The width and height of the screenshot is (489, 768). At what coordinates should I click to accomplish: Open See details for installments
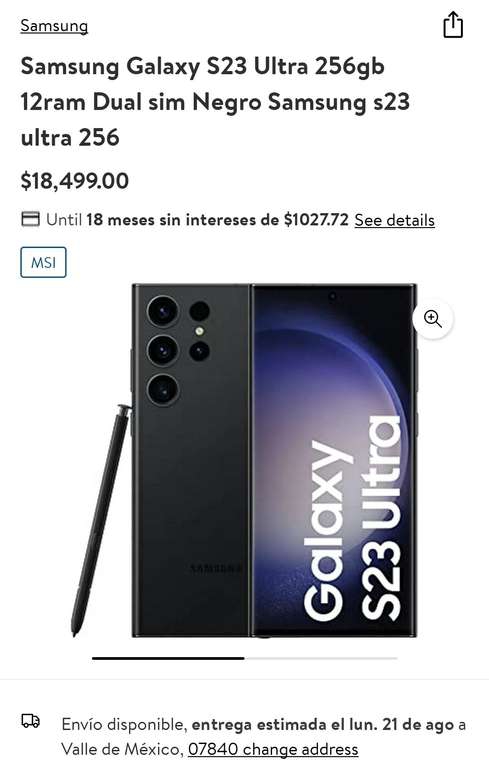tap(394, 220)
